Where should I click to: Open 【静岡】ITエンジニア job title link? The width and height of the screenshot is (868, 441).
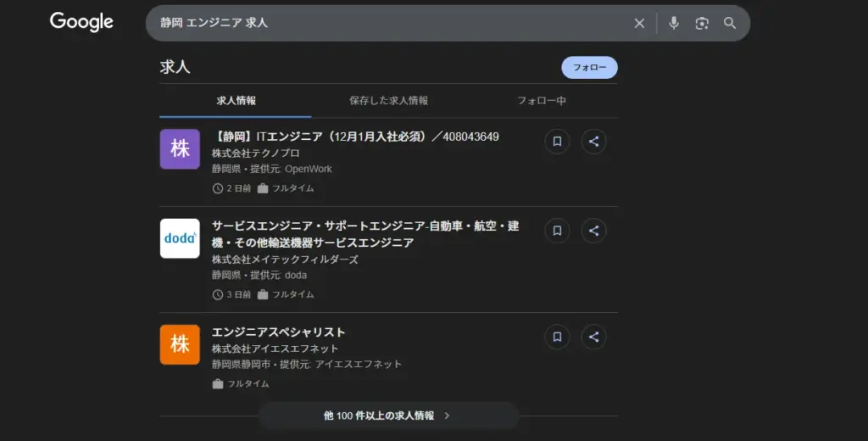point(355,137)
